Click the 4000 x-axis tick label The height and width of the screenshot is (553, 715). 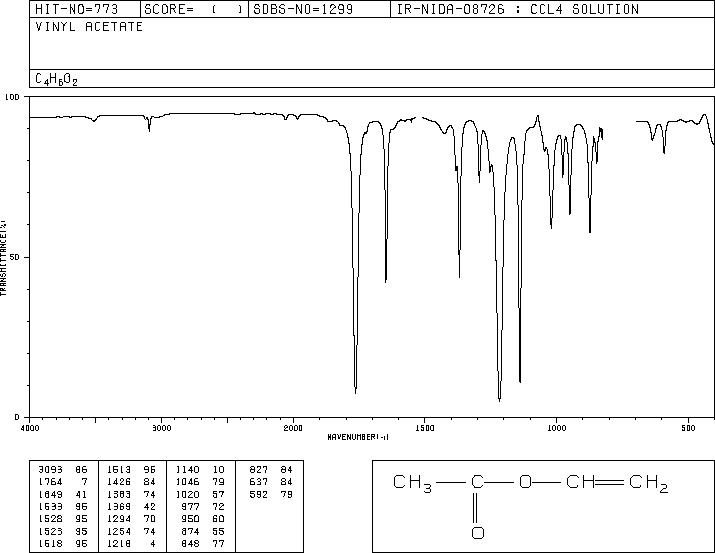pos(30,428)
